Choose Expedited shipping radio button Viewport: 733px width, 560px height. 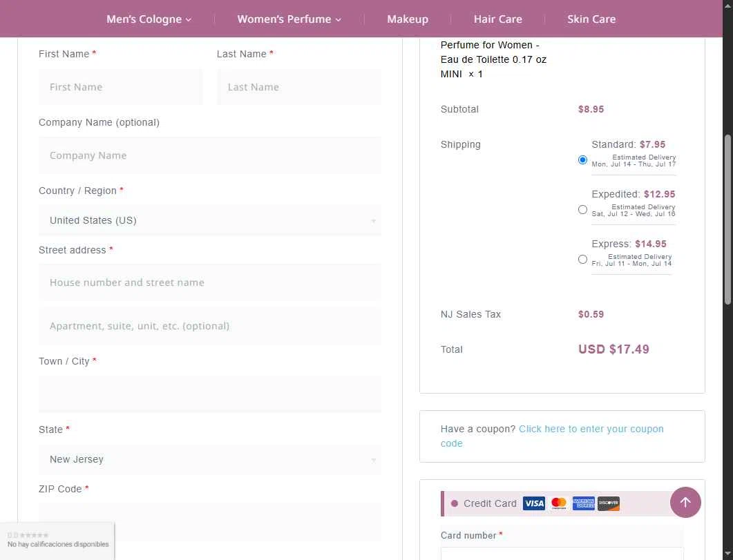582,210
